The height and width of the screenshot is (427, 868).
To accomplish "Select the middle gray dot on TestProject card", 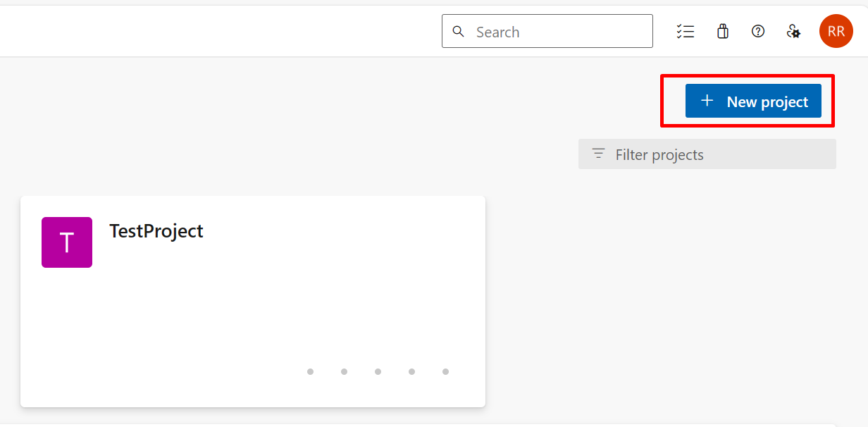I will pos(378,371).
